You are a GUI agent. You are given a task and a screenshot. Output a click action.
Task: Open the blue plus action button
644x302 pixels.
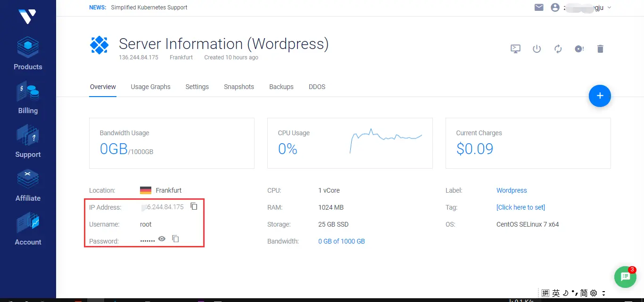pos(600,96)
